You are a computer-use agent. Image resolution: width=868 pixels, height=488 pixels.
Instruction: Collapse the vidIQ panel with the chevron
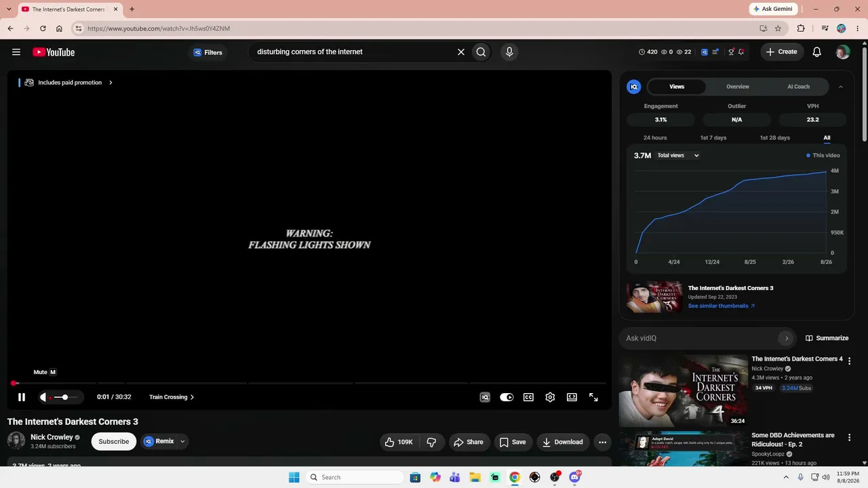coord(841,87)
